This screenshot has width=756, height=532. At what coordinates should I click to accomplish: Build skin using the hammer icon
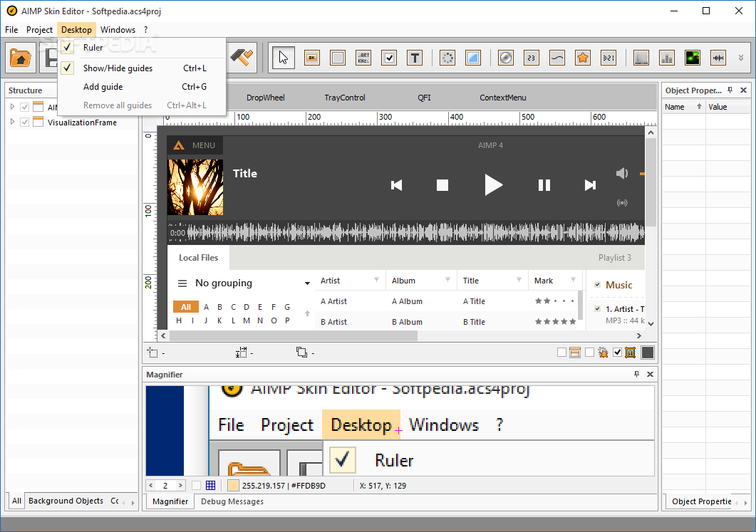tap(242, 58)
